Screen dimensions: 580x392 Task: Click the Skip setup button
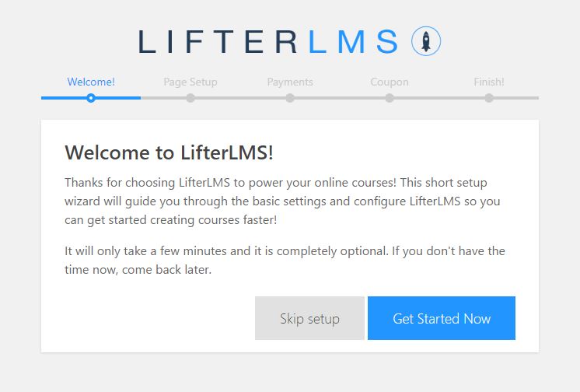click(x=309, y=318)
